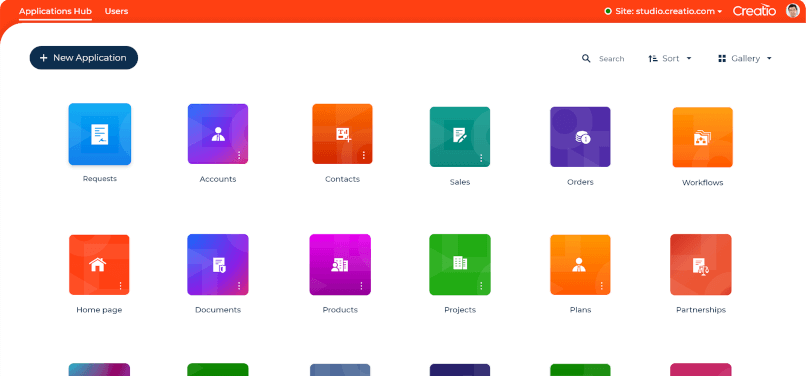Viewport: 806px width, 376px height.
Task: Click the New Application button
Action: pos(84,58)
